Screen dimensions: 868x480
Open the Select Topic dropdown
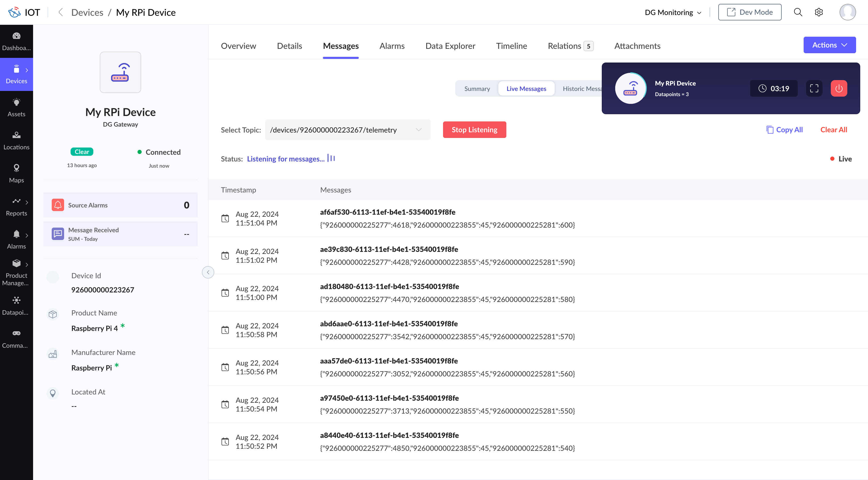(x=347, y=130)
